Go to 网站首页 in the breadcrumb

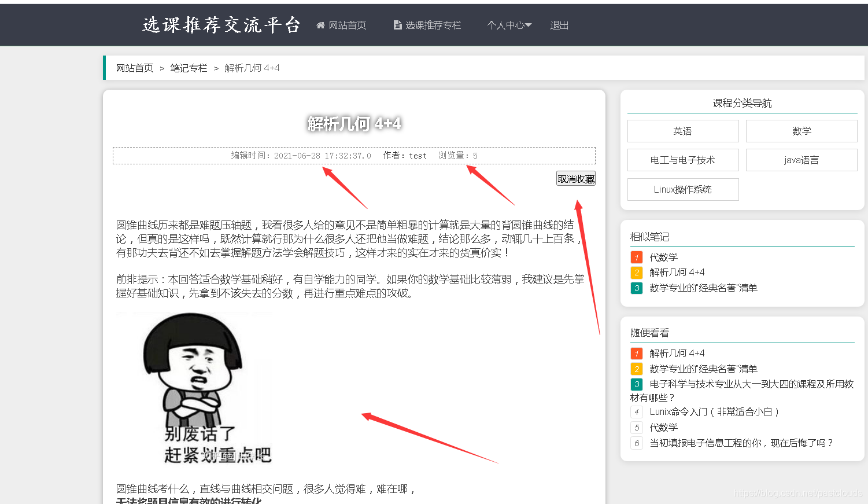(135, 68)
